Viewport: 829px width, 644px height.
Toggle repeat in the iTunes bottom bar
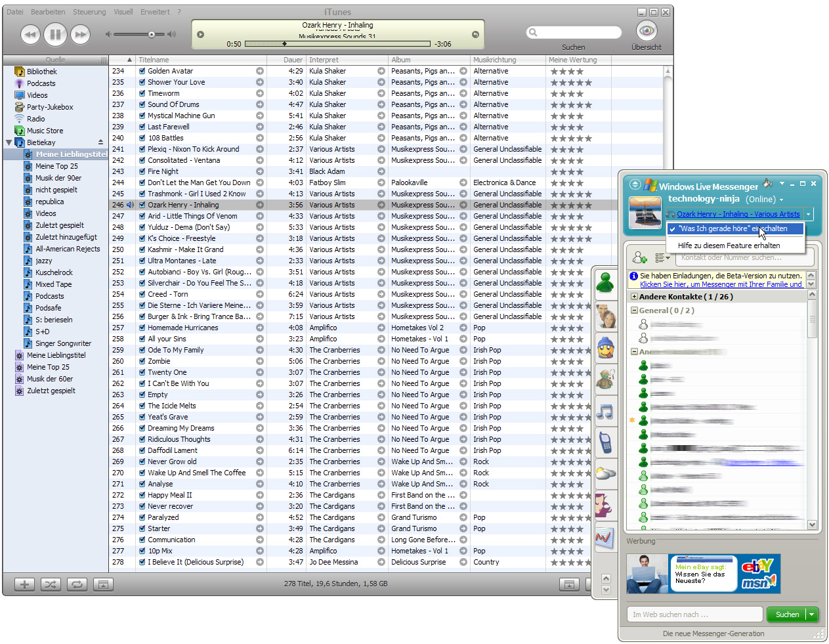[x=77, y=584]
